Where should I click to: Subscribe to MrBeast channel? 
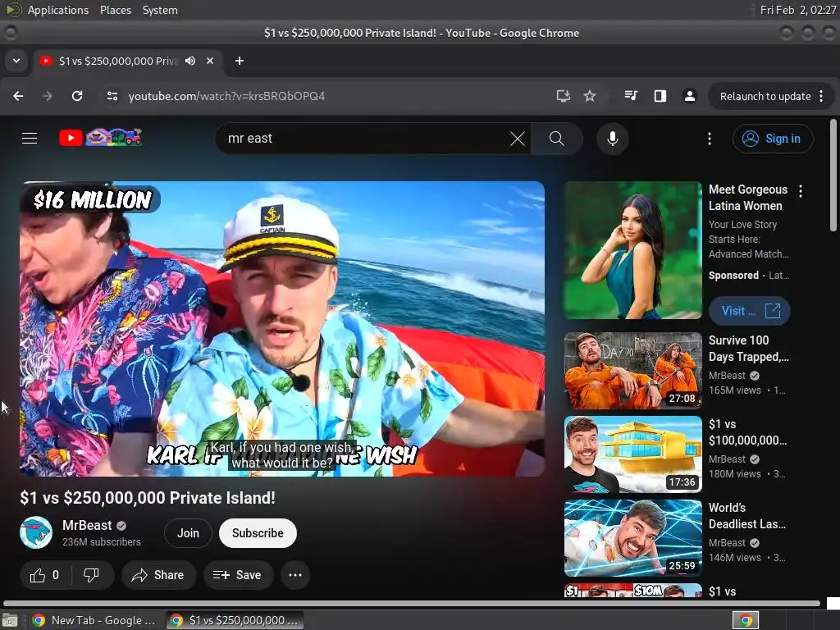[258, 533]
